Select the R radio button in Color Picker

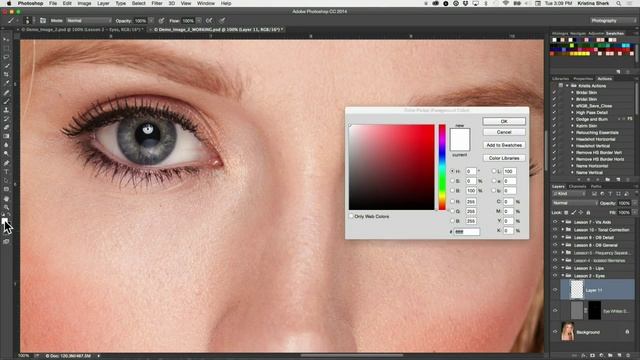452,201
